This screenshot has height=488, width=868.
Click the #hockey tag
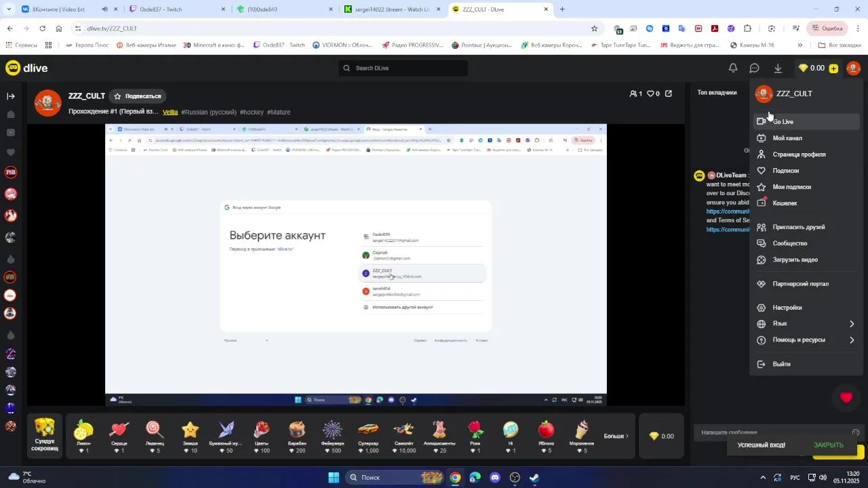(x=252, y=112)
